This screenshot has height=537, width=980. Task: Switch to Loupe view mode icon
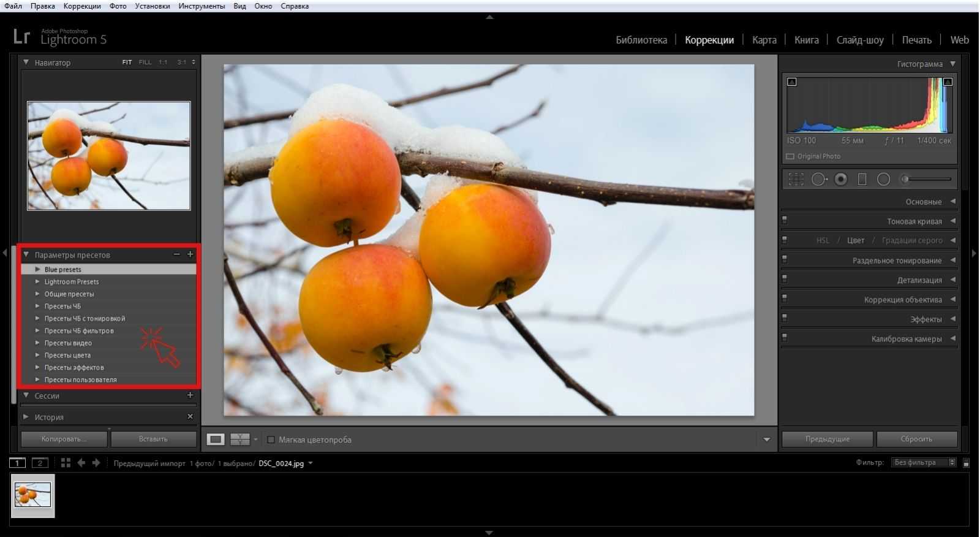point(216,439)
